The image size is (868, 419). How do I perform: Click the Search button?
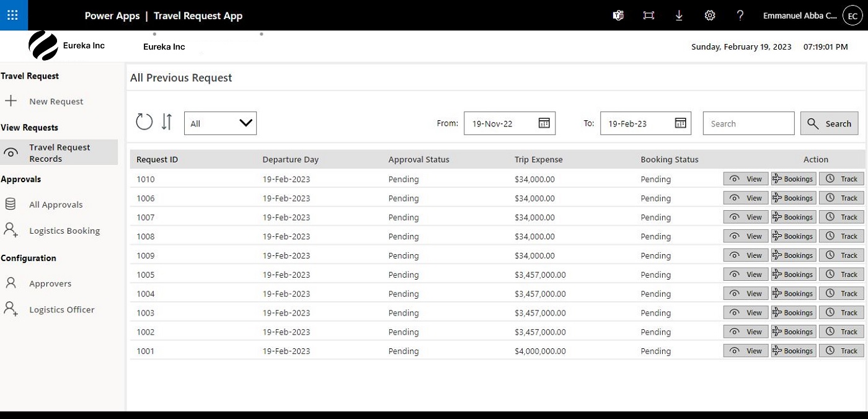pos(829,123)
